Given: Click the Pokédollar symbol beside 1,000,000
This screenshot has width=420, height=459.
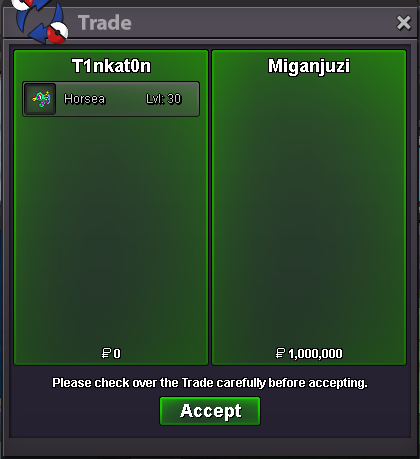Looking at the screenshot, I should point(281,353).
